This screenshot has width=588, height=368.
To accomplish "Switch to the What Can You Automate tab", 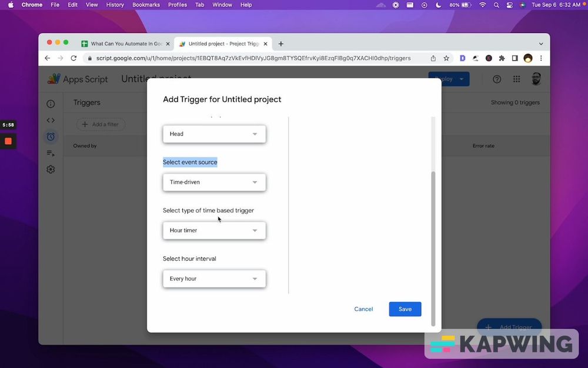I will tap(125, 43).
